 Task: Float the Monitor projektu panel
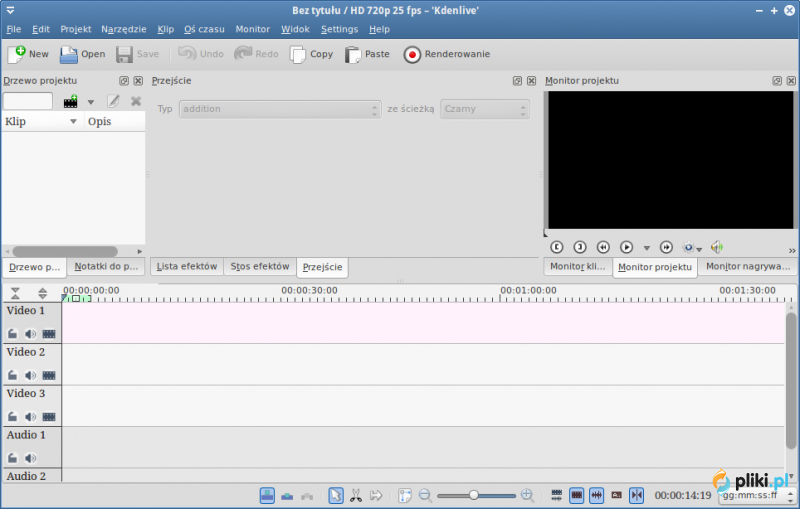tap(777, 81)
